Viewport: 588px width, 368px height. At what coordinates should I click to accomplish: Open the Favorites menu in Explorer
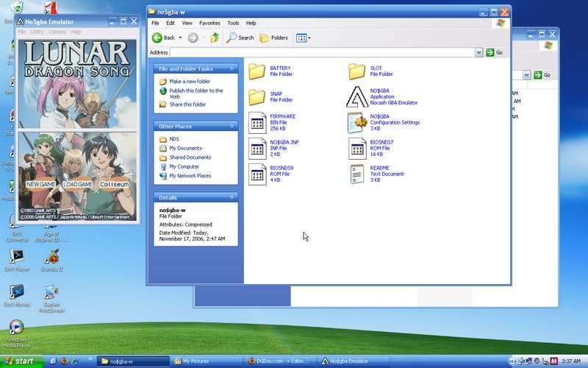(209, 24)
